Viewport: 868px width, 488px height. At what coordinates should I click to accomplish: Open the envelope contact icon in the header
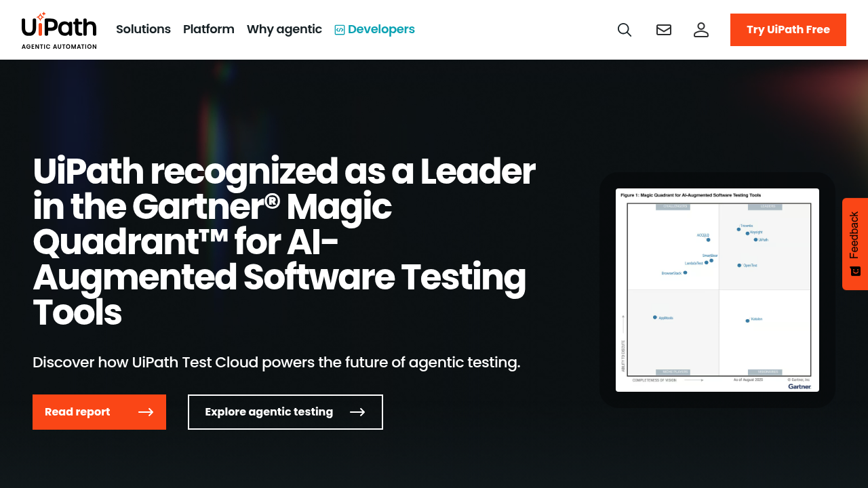click(x=663, y=30)
